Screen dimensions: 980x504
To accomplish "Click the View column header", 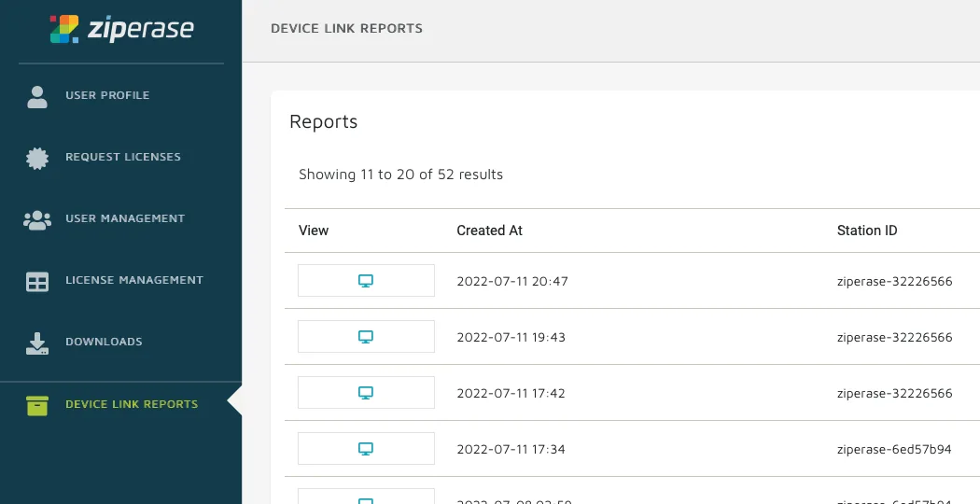I will click(313, 231).
